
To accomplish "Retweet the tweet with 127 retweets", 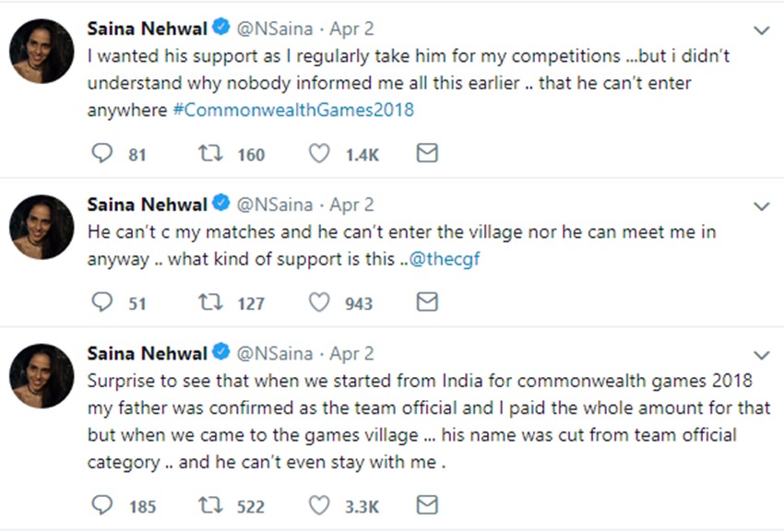I will tap(209, 302).
